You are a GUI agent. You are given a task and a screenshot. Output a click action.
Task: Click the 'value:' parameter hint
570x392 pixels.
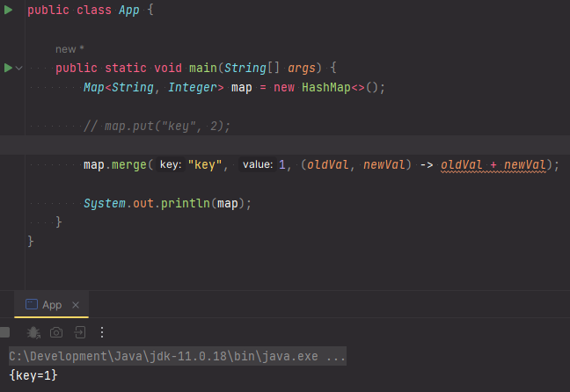(x=258, y=164)
